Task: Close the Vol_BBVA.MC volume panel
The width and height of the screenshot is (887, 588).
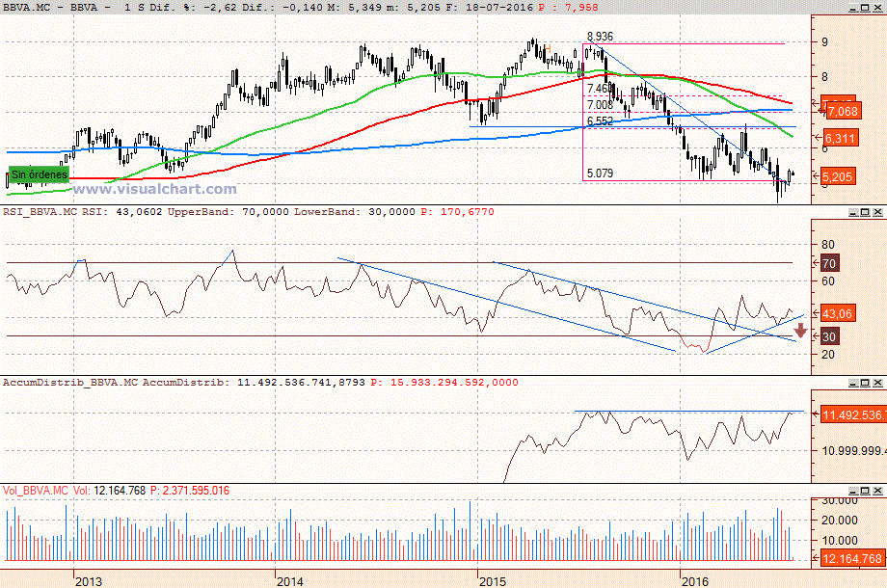Action: [877, 491]
